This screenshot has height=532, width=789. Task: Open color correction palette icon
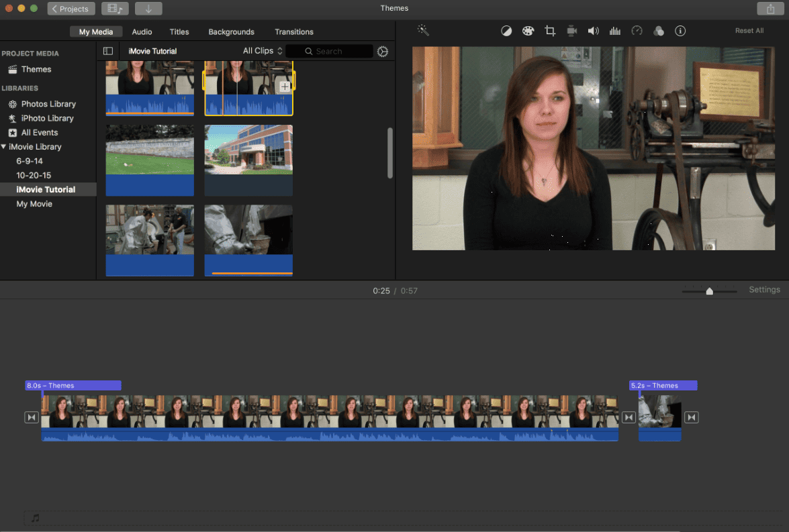[x=528, y=31]
